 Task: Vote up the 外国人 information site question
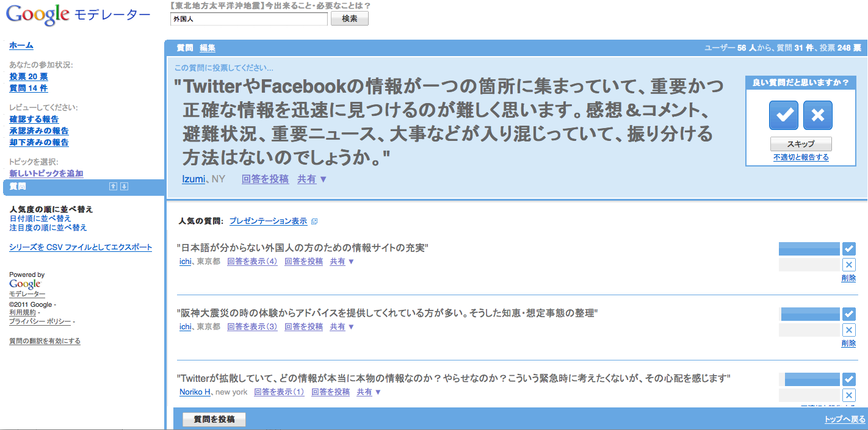[848, 249]
